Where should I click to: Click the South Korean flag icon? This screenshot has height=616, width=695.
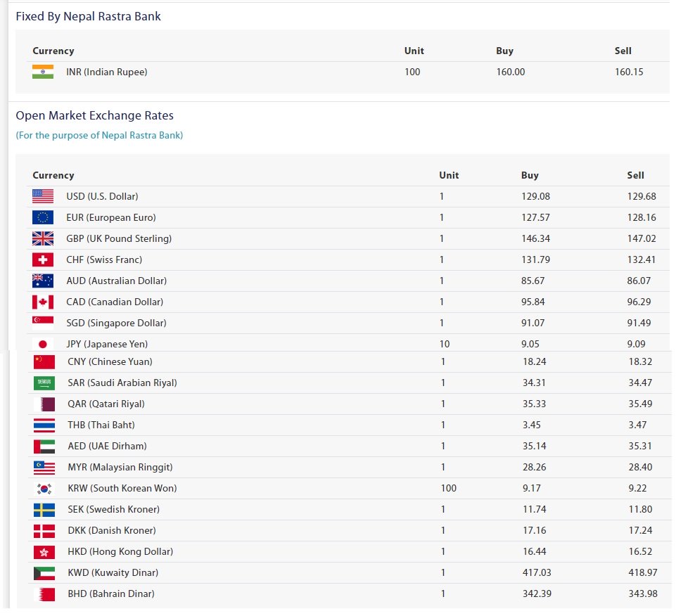(x=44, y=488)
